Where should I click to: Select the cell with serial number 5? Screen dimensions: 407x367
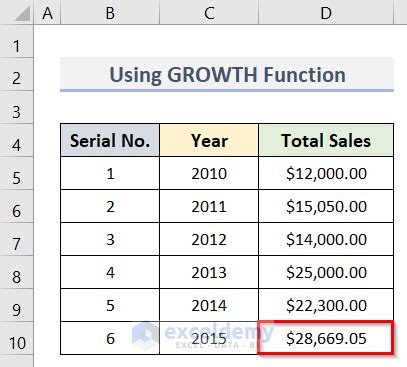(x=110, y=305)
